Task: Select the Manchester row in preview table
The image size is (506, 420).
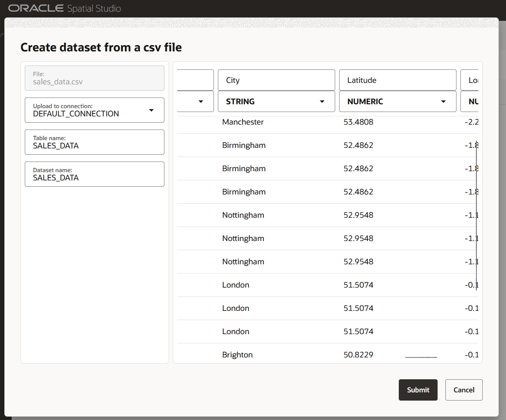Action: [x=327, y=122]
